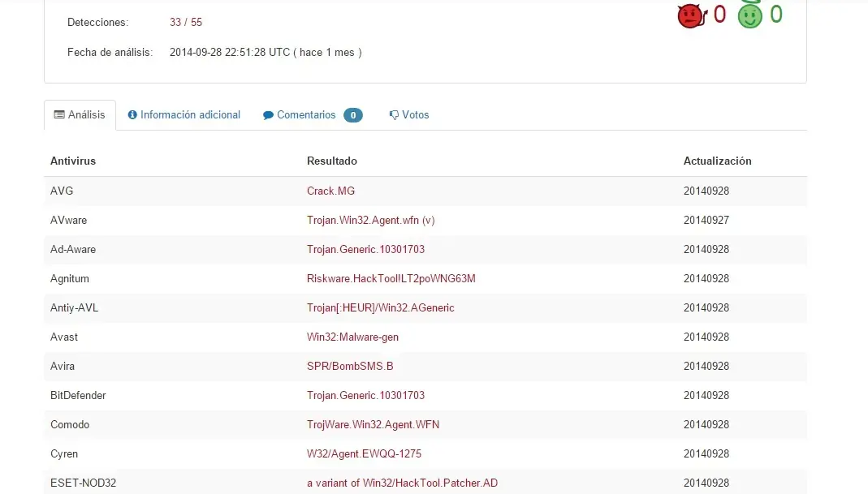Viewport: 868px width, 494px height.
Task: Click Ad-Aware's Trojan.Generic.10301703 result
Action: point(366,250)
